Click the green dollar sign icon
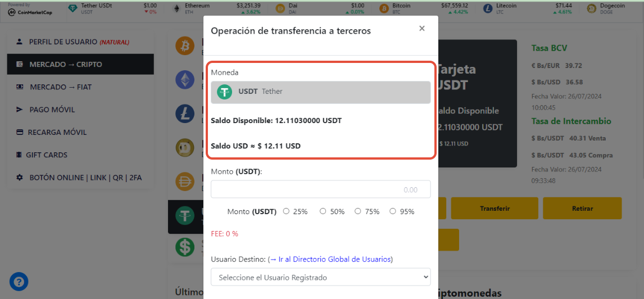 [185, 247]
